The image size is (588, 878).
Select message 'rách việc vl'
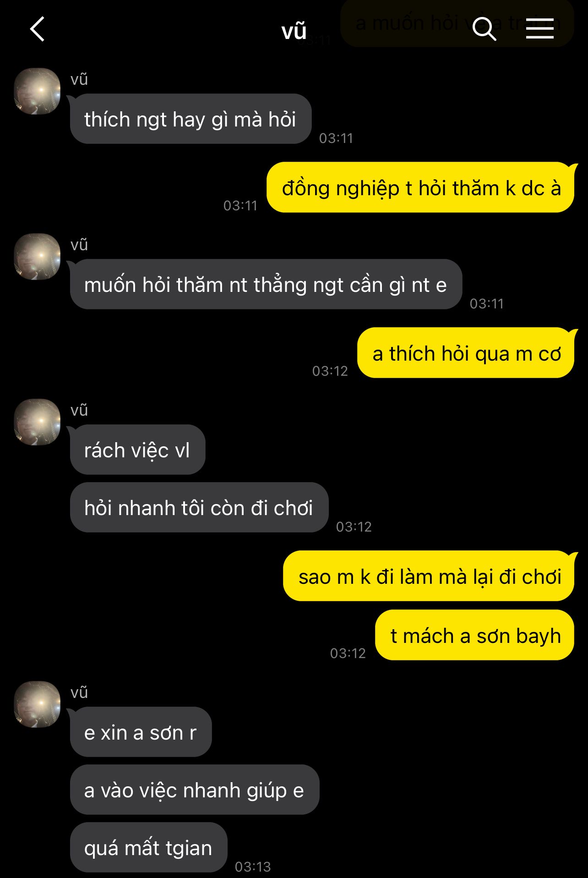pyautogui.click(x=137, y=450)
